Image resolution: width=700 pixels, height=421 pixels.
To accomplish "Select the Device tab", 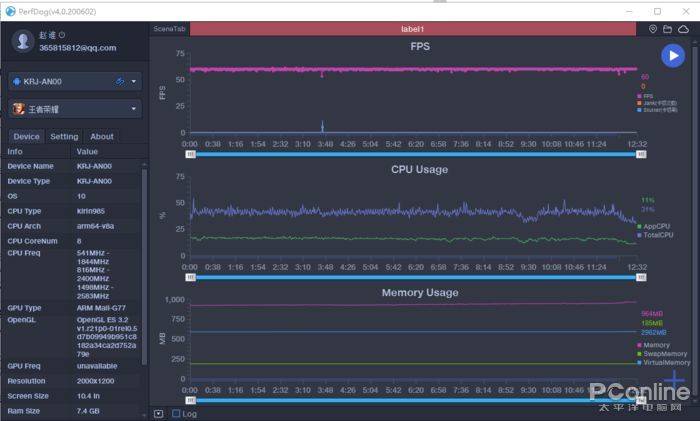I will point(27,136).
